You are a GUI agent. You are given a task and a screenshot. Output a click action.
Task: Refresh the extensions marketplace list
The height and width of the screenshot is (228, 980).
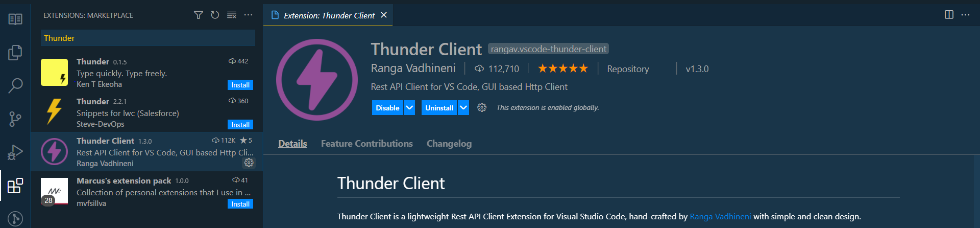click(x=215, y=15)
